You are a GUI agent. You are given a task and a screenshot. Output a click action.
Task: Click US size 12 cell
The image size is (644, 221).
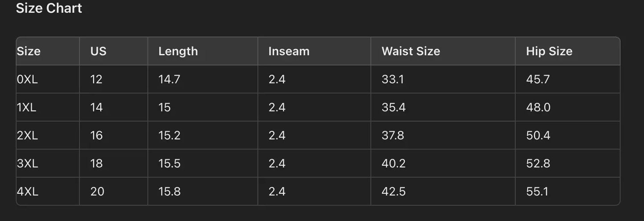pyautogui.click(x=96, y=79)
